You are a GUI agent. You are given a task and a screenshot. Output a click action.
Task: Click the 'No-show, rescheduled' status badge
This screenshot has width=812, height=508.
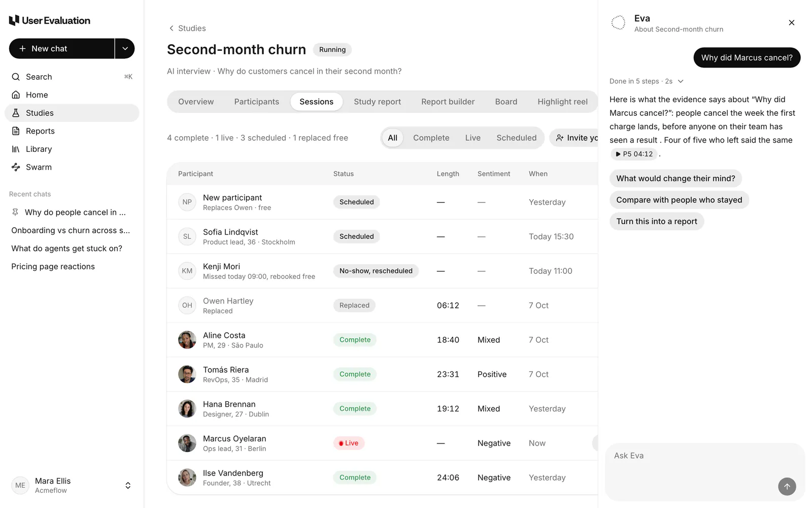click(376, 271)
